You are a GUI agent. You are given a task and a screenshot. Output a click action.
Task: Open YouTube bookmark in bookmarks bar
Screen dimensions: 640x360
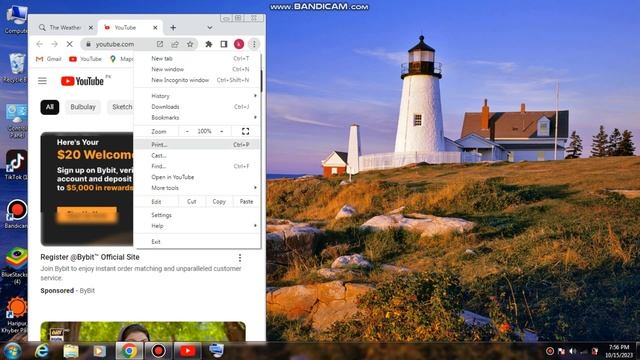[x=85, y=59]
